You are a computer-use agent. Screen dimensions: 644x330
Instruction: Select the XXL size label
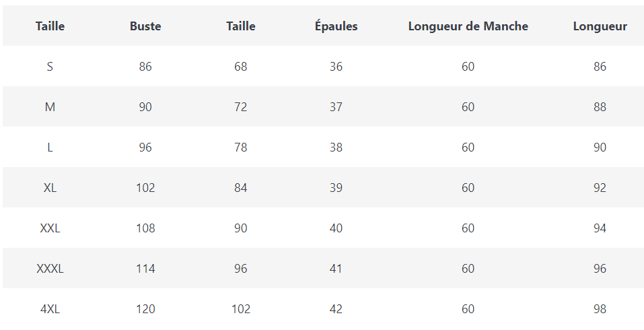[50, 228]
